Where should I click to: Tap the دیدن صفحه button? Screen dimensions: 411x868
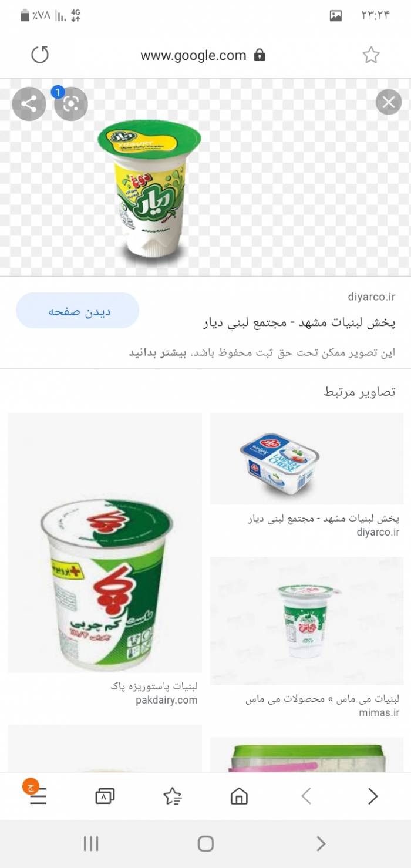tap(78, 311)
